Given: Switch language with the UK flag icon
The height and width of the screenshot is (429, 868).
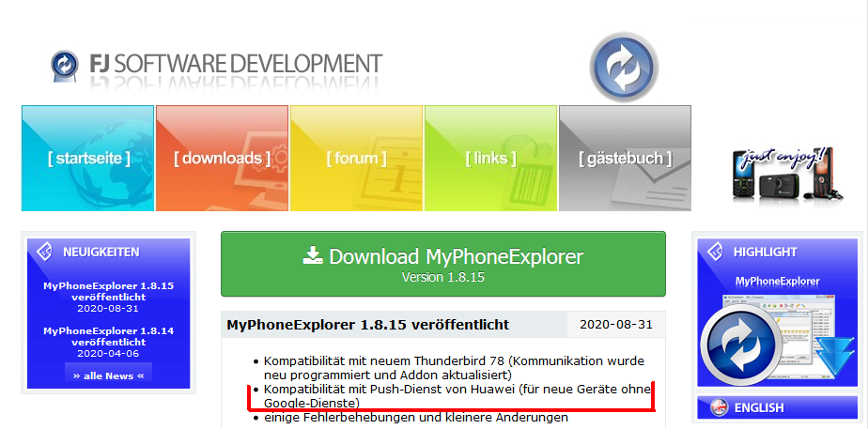Looking at the screenshot, I should point(720,407).
